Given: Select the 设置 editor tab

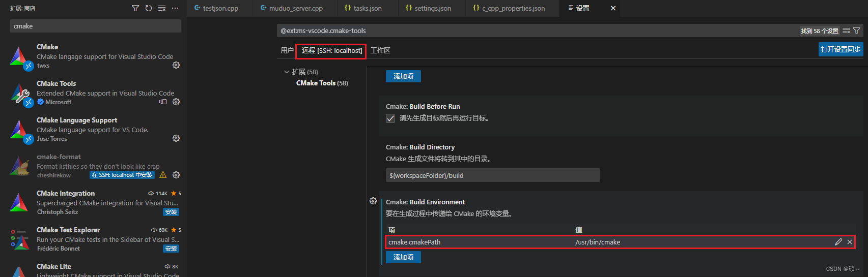Looking at the screenshot, I should 582,8.
